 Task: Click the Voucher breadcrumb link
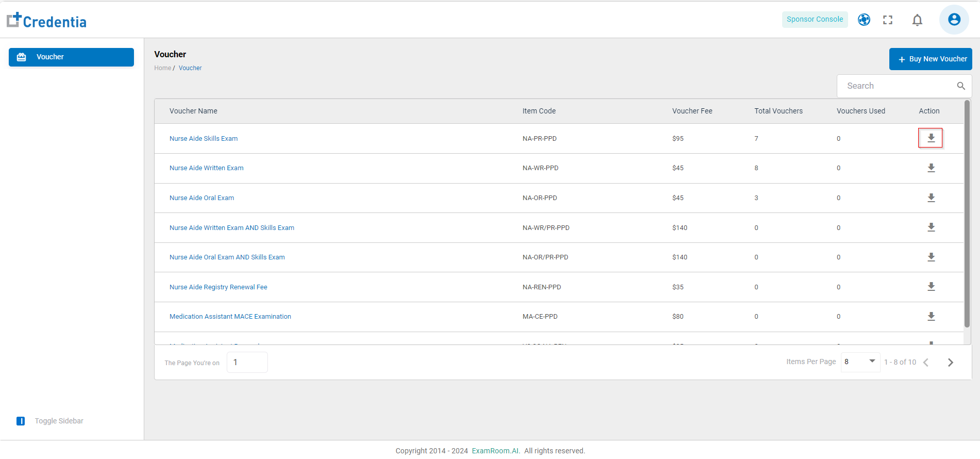click(190, 68)
